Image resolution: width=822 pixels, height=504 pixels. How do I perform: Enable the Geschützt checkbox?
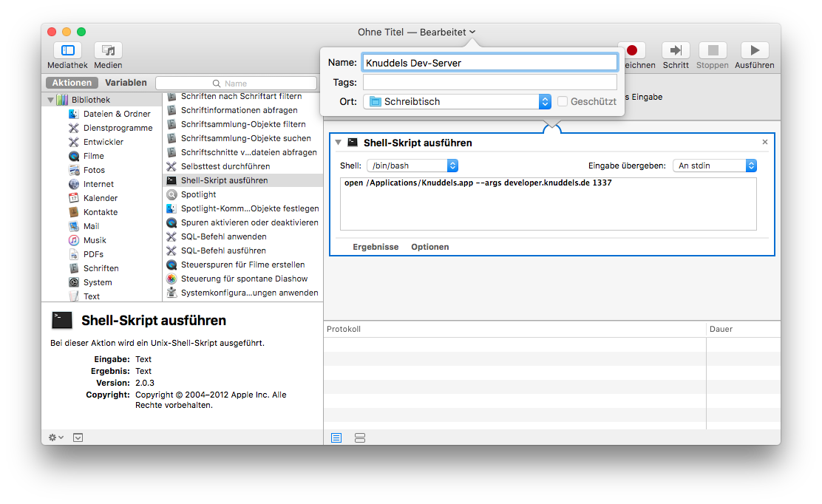563,102
